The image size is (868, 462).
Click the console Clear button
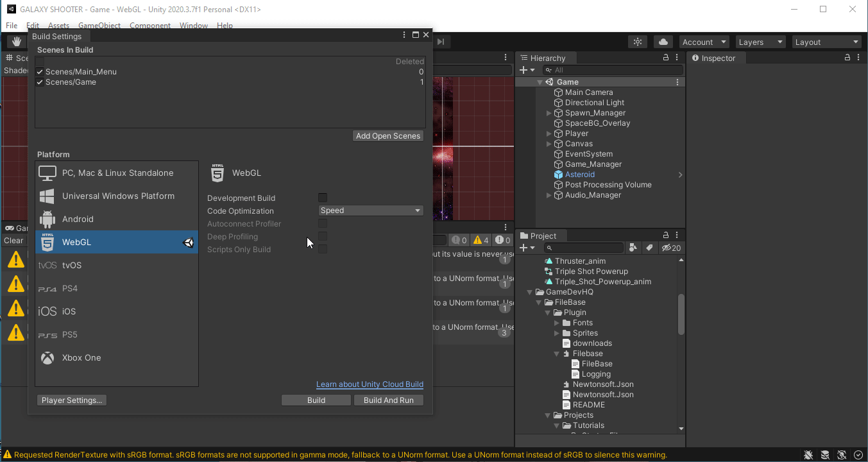pos(13,241)
